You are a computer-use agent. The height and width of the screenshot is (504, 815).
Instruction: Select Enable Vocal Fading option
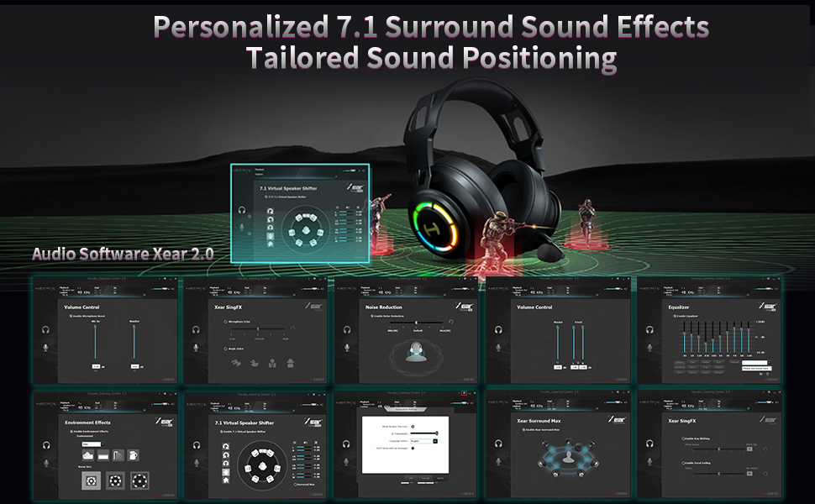(x=683, y=463)
